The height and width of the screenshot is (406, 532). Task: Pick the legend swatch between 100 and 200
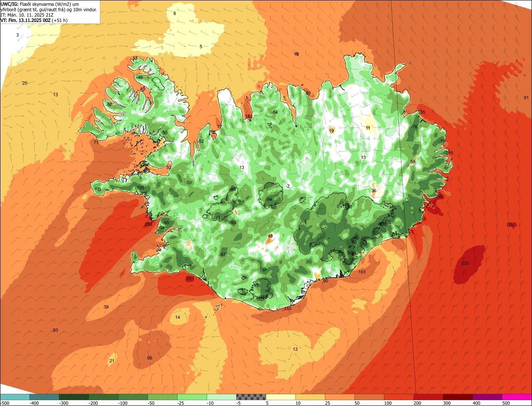click(x=399, y=397)
